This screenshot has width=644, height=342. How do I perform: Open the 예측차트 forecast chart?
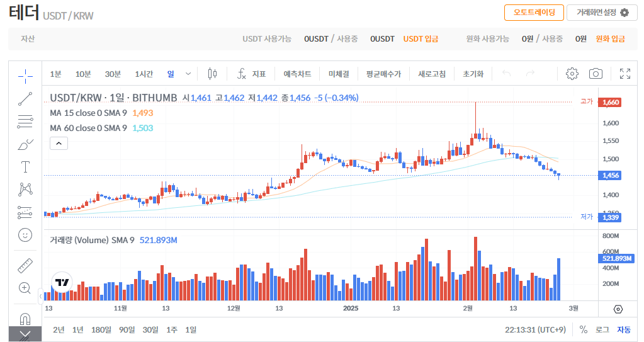(297, 74)
